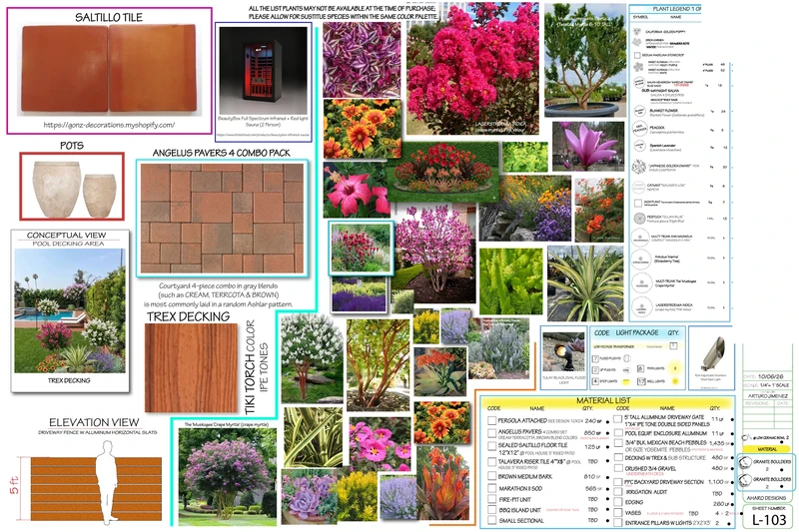799x532 pixels.
Task: Click the Peacock plant legend symbol
Action: [639, 129]
